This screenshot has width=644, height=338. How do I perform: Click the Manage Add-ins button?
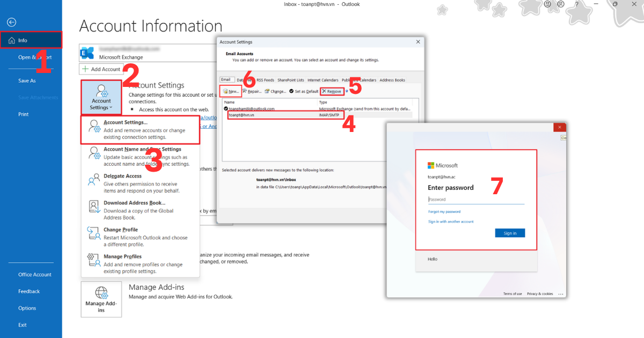point(101,299)
